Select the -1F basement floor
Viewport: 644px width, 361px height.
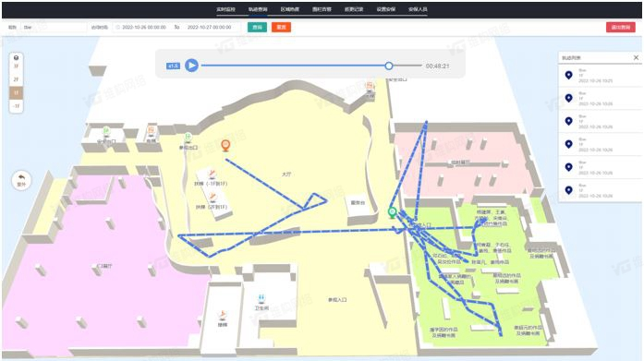click(16, 106)
